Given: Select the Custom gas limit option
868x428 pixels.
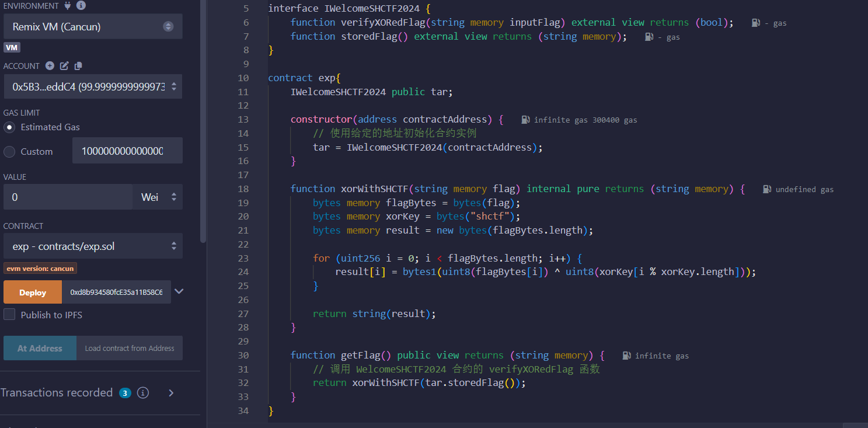Looking at the screenshot, I should click(x=9, y=152).
